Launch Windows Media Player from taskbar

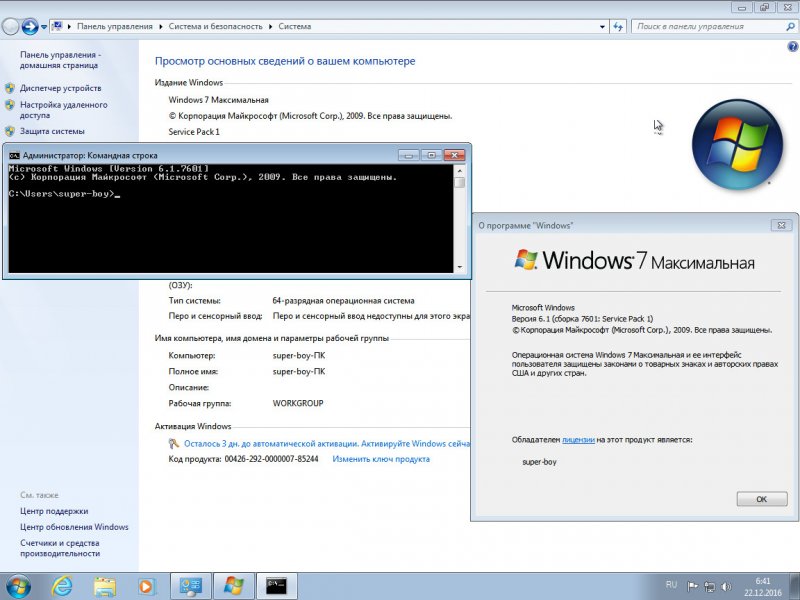146,586
